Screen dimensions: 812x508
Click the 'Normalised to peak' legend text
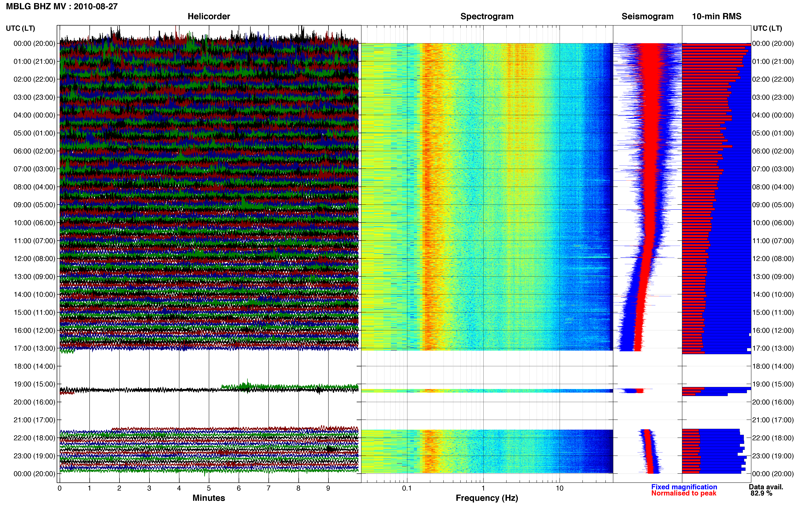pos(684,493)
